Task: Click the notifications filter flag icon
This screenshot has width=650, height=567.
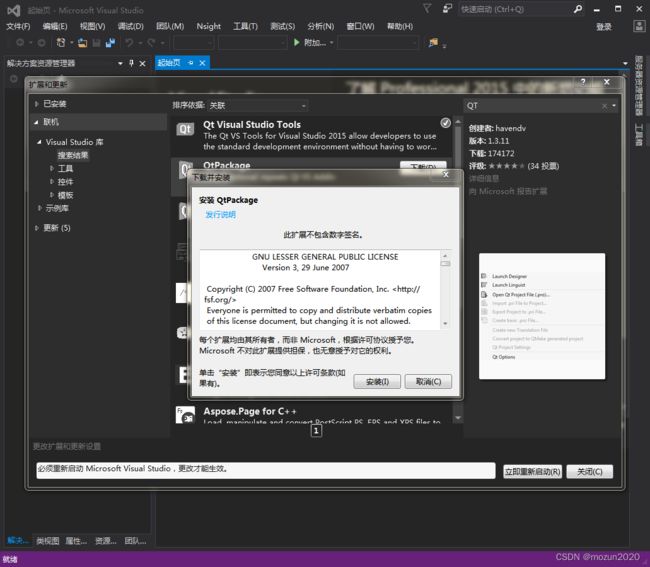Action: pos(427,8)
